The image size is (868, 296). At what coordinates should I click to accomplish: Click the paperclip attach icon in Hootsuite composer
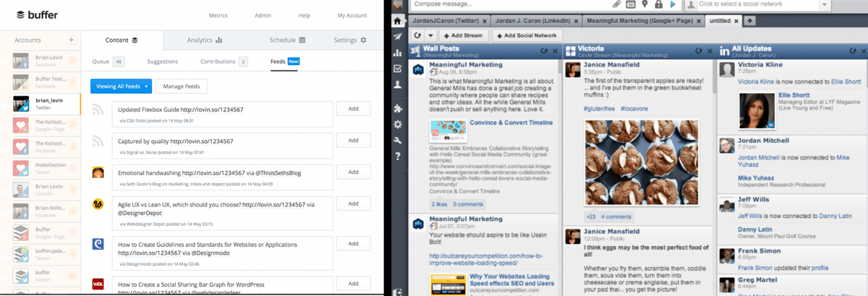click(x=616, y=4)
